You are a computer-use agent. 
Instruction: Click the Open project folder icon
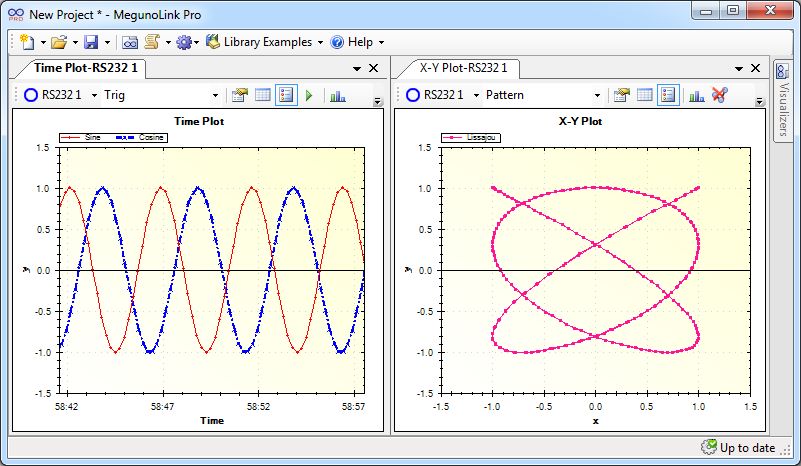pyautogui.click(x=59, y=42)
